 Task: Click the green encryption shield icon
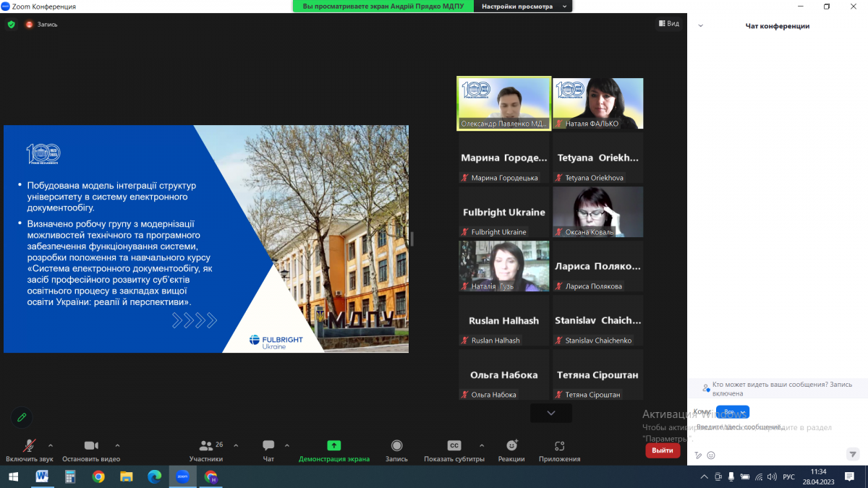[11, 24]
